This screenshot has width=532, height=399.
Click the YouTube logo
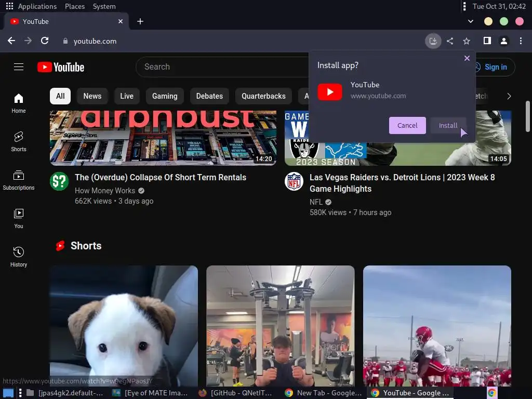[x=61, y=67]
